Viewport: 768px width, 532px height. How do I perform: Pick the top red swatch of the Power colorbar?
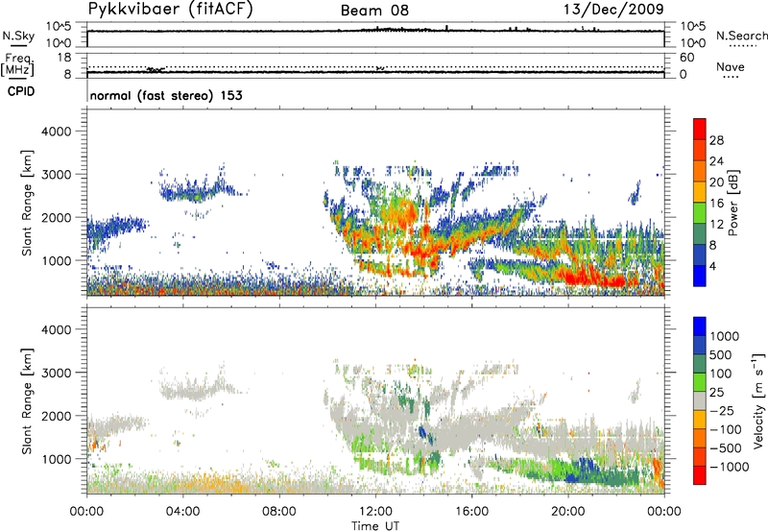pos(700,129)
